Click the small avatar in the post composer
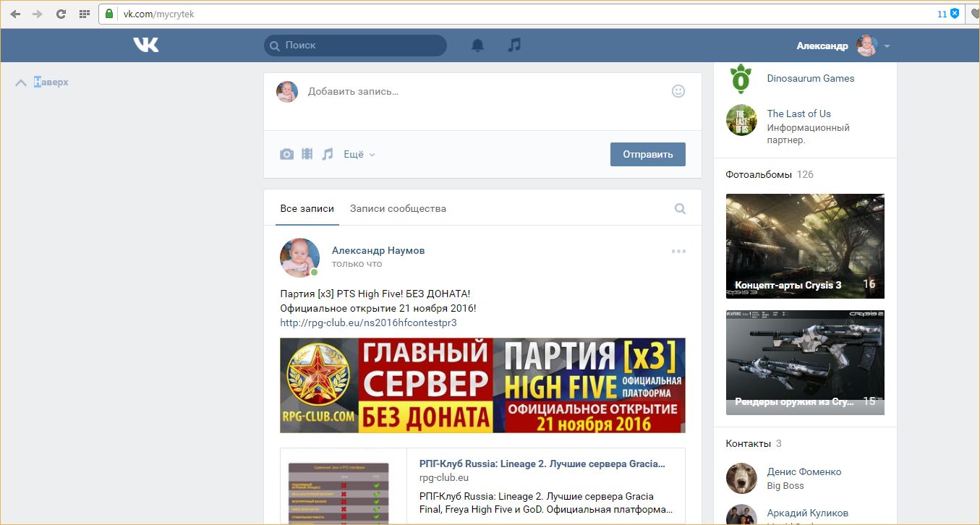 [287, 91]
